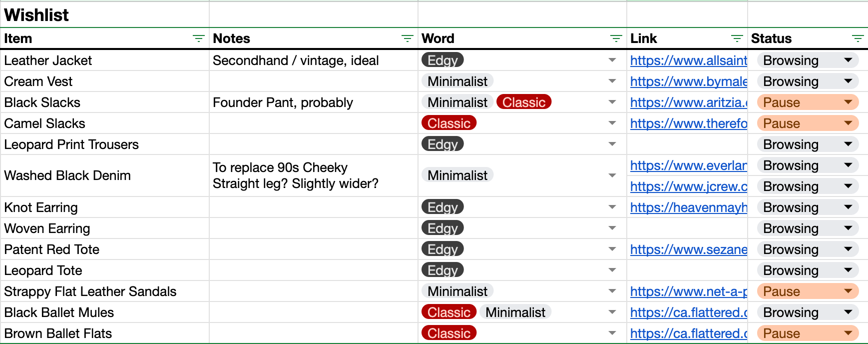Select the Camel Slacks cell
Viewport: 868px width, 344px height.
(104, 123)
